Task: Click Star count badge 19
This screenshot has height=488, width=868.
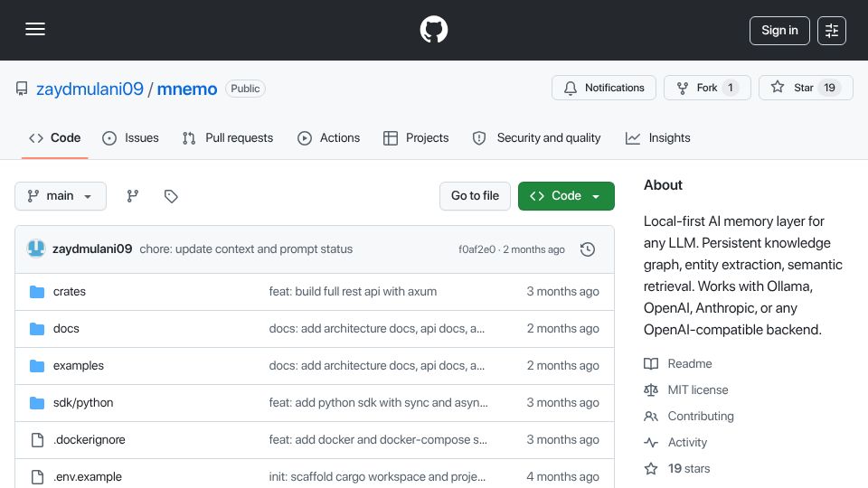Action: 829,88
